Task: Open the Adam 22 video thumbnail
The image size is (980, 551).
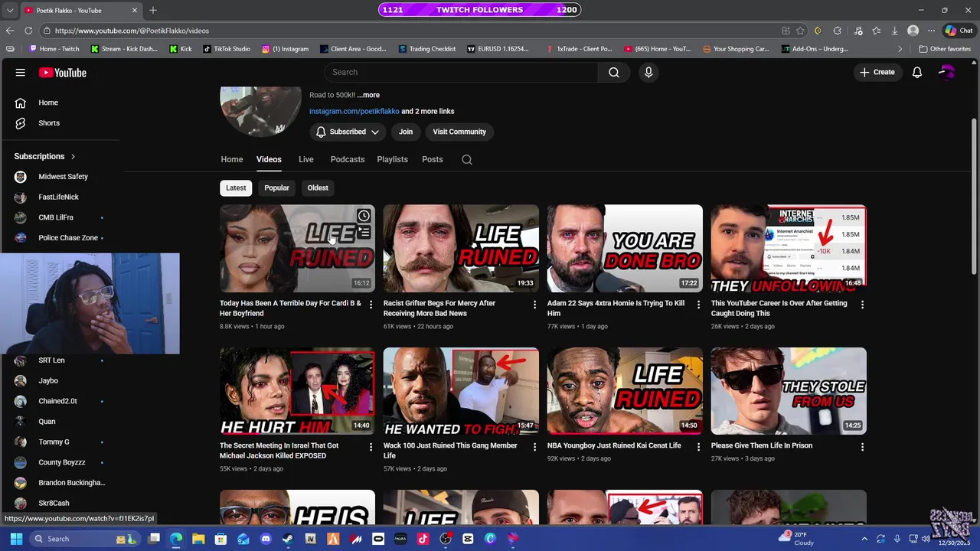Action: click(x=625, y=248)
